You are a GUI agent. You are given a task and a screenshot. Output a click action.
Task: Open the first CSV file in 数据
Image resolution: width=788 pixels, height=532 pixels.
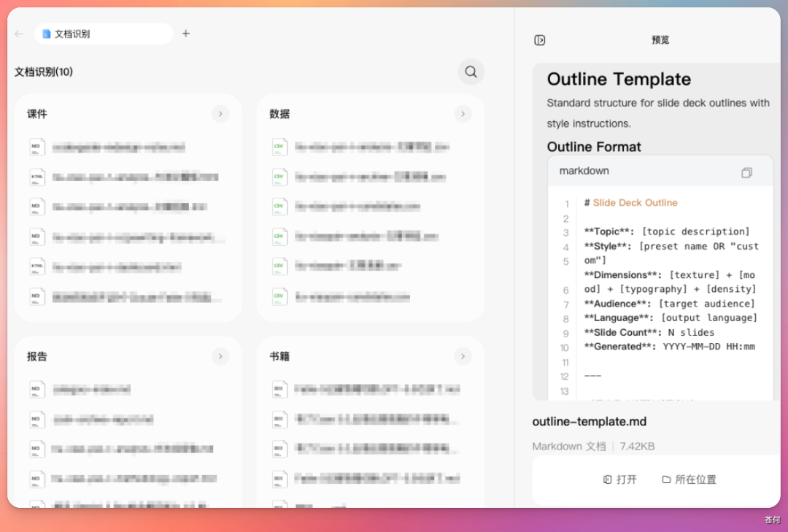tap(371, 147)
